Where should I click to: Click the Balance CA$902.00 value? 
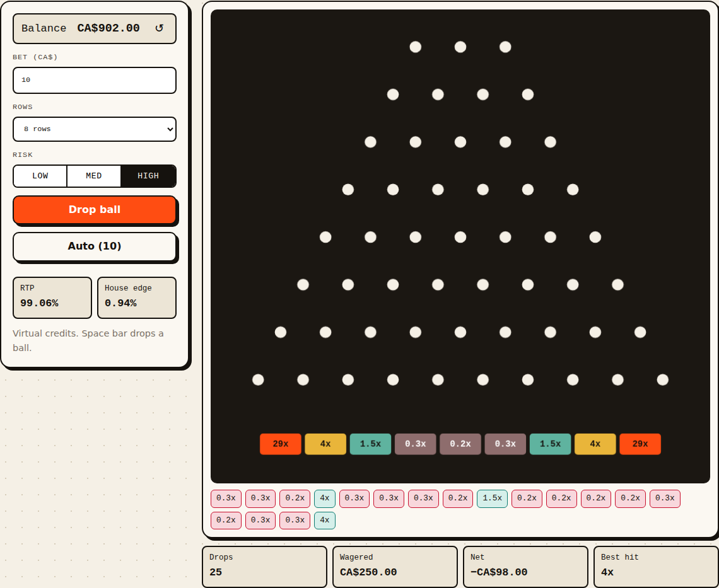(x=108, y=28)
